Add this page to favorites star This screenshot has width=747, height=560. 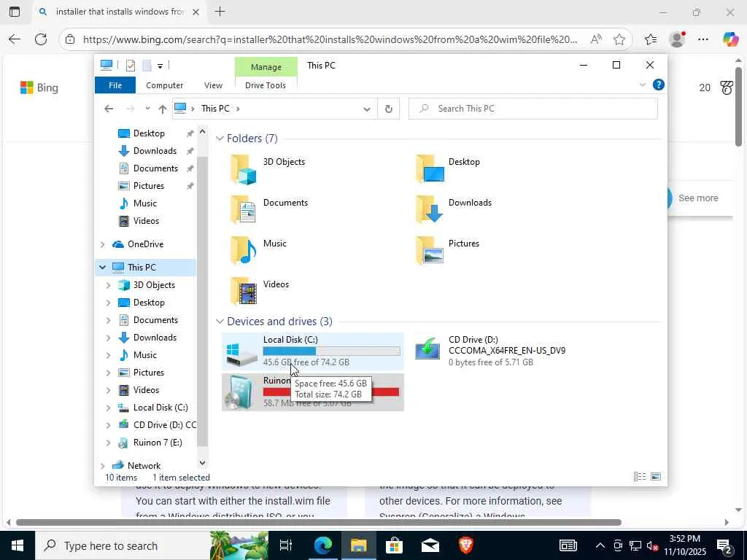[x=619, y=39]
